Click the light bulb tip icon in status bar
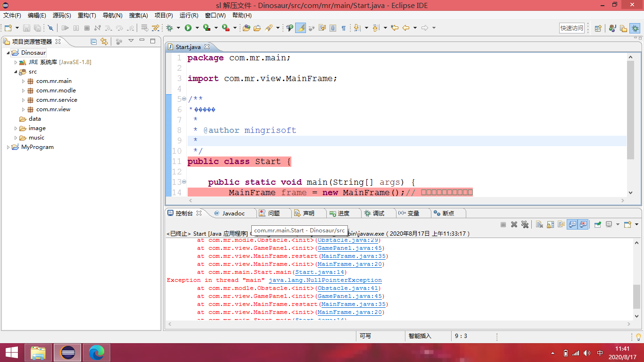 click(638, 337)
